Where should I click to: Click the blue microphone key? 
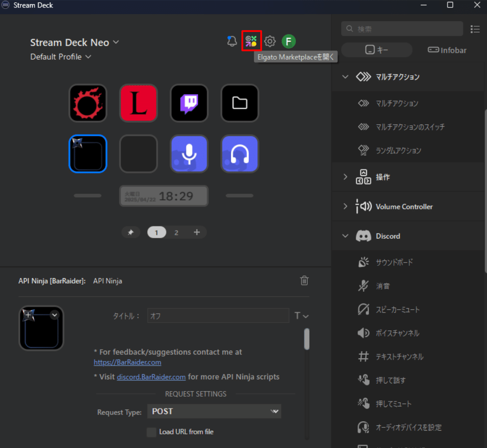click(189, 154)
